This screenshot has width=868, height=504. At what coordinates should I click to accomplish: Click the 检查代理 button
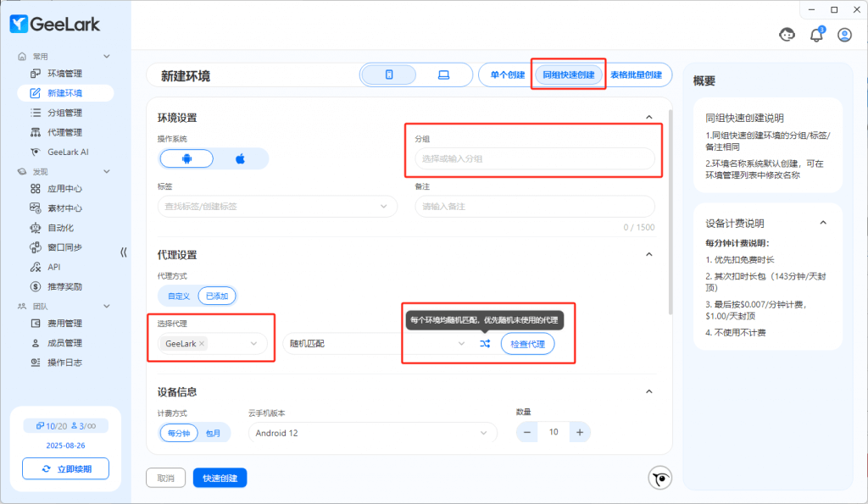(527, 344)
